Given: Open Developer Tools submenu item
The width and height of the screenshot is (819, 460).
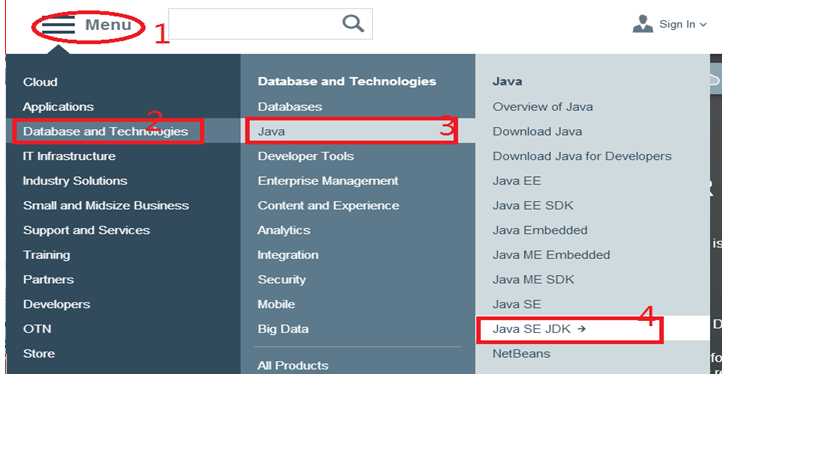Looking at the screenshot, I should [x=306, y=156].
